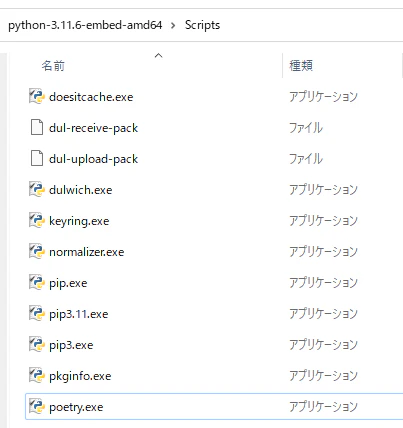Image resolution: width=403 pixels, height=428 pixels.
Task: Select the keyring.exe file name
Action: (x=79, y=221)
